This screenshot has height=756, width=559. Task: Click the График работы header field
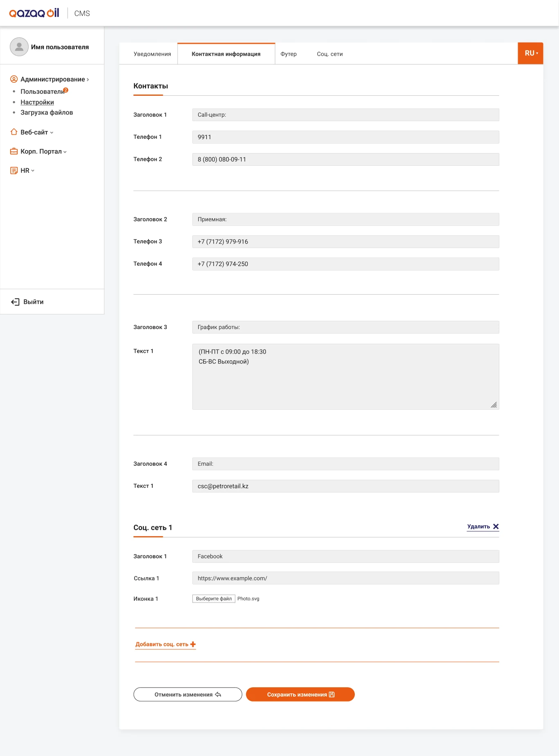pyautogui.click(x=346, y=327)
